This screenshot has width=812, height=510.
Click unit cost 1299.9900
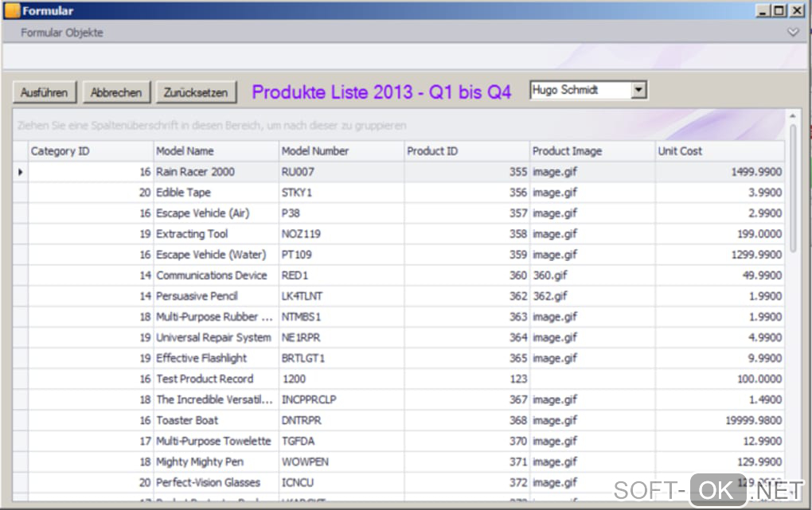[756, 255]
